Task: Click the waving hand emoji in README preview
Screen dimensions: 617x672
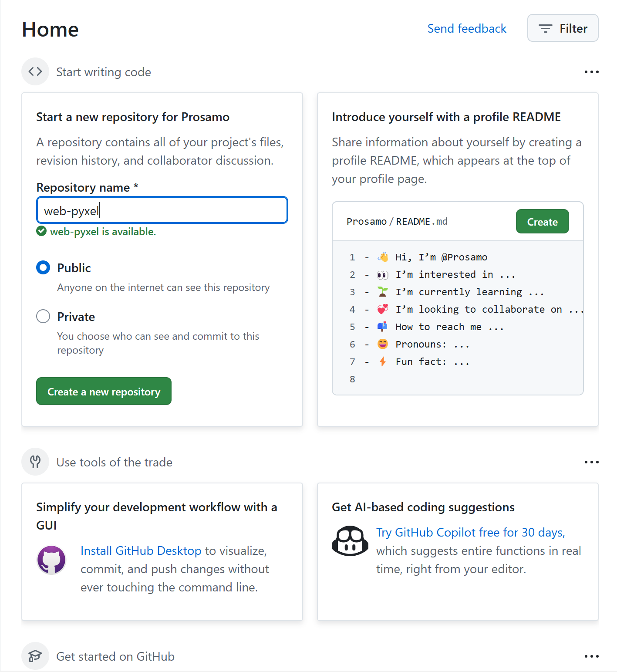Action: pos(383,257)
